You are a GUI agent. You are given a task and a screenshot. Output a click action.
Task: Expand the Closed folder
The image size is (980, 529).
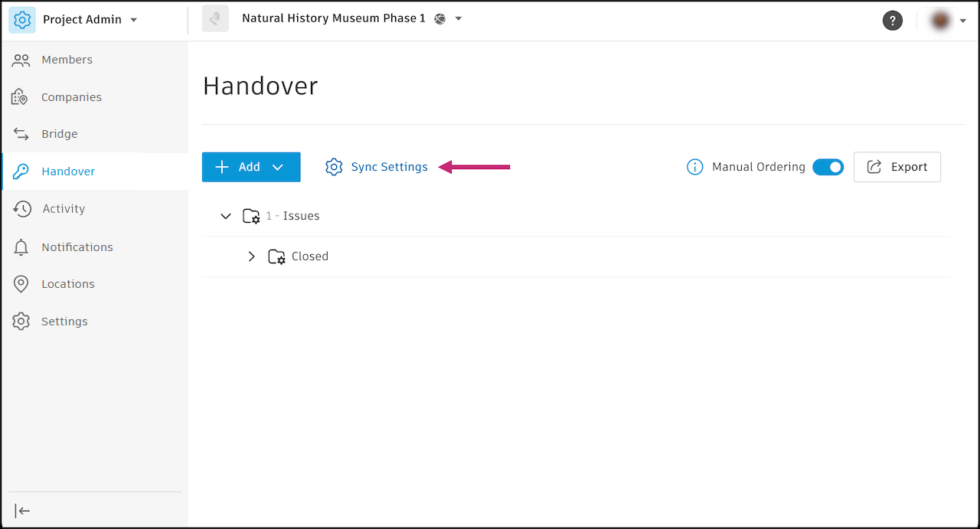click(251, 256)
